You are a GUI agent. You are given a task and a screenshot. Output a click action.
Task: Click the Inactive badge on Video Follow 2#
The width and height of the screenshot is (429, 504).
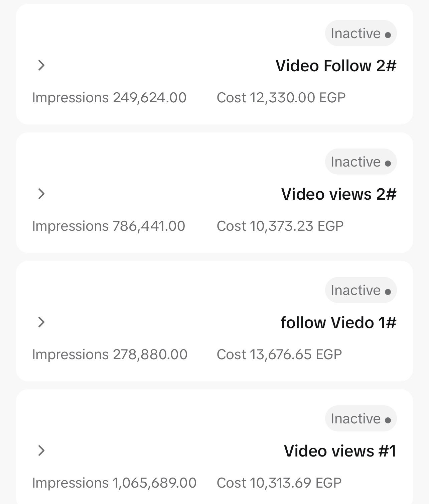tap(361, 33)
